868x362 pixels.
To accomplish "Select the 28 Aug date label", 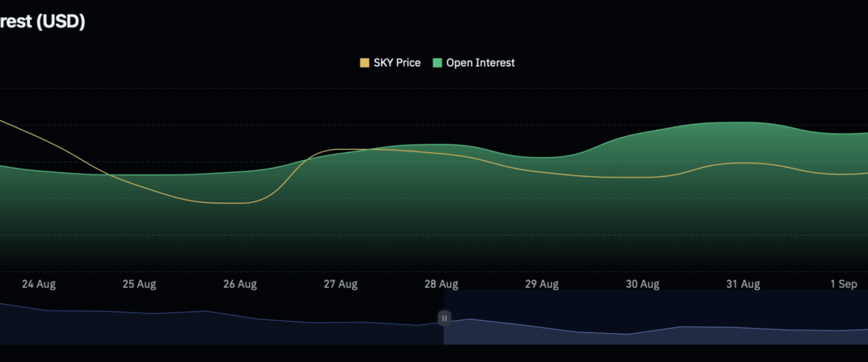I will click(x=441, y=284).
